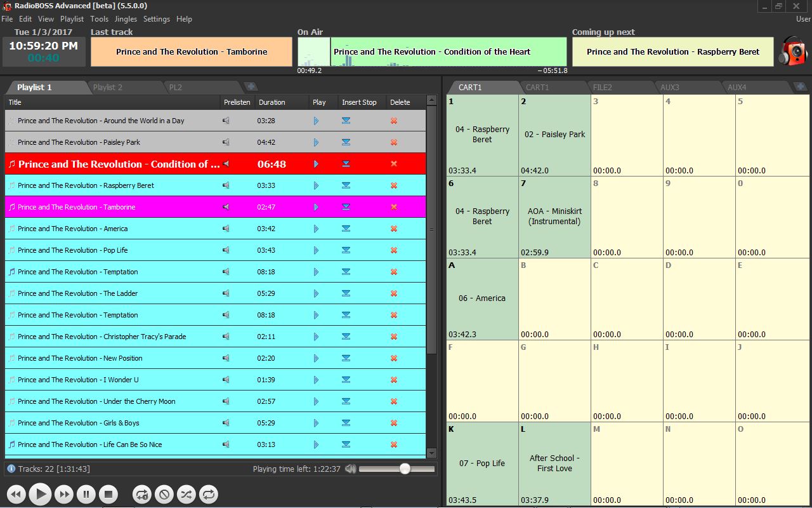Delete Under the Cherry Moon track
This screenshot has width=812, height=508.
[x=394, y=401]
